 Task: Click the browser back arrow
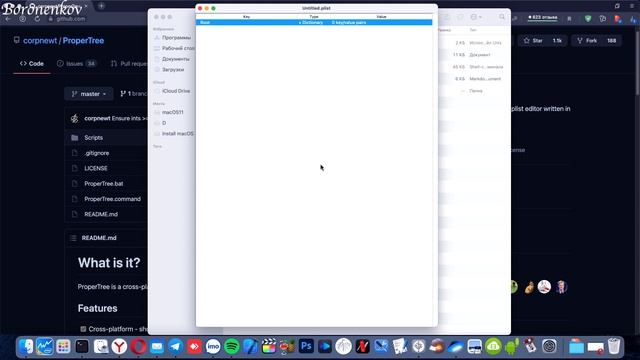[8, 19]
